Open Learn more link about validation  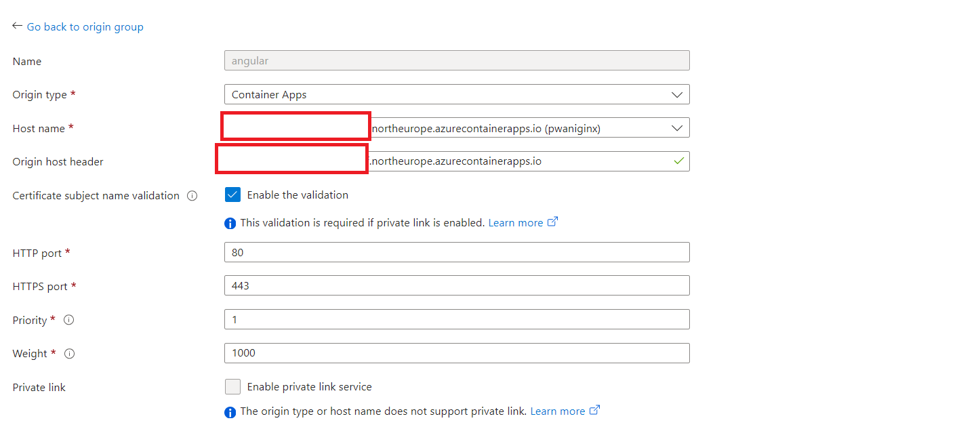[516, 222]
